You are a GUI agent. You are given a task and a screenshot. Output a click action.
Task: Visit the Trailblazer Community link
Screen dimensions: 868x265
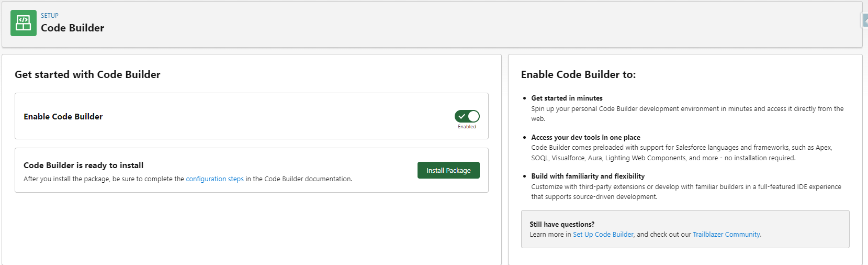(726, 235)
